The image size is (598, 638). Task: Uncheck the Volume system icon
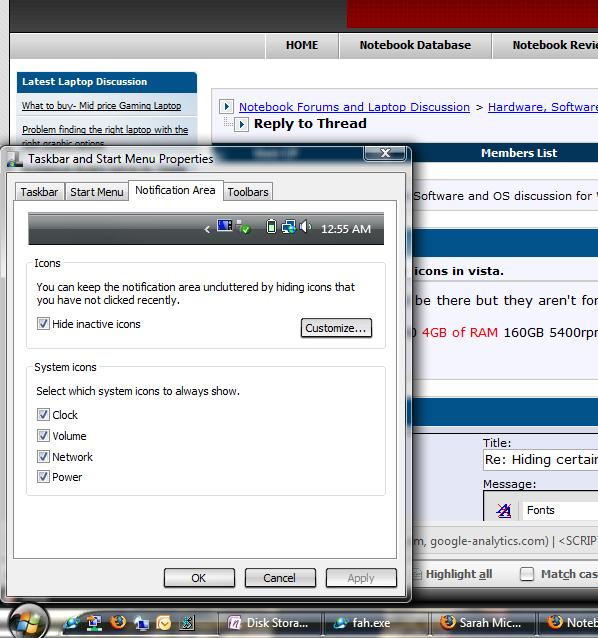tap(44, 436)
